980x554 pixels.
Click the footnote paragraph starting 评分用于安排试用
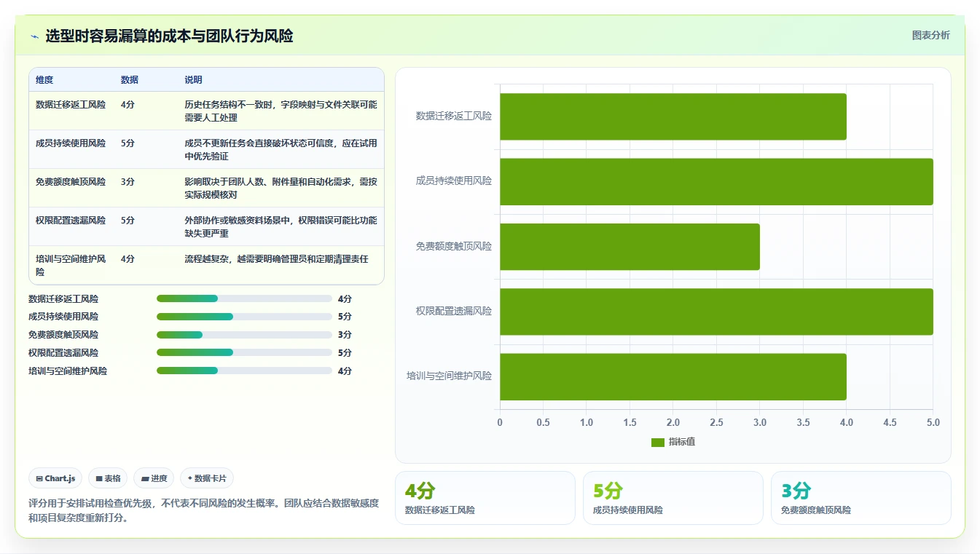tap(204, 510)
